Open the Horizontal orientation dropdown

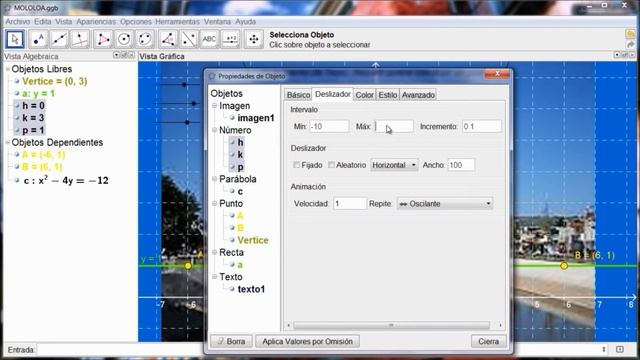pyautogui.click(x=394, y=165)
